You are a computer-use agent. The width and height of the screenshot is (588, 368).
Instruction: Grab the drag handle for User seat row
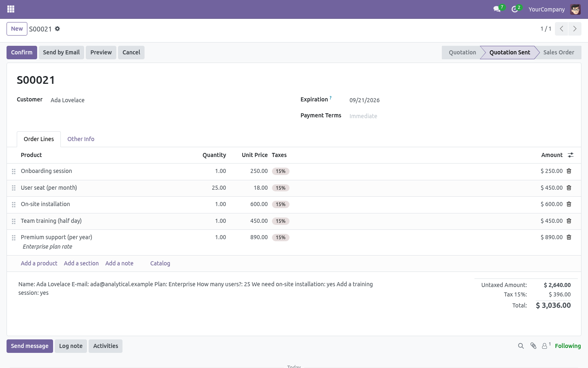point(13,188)
